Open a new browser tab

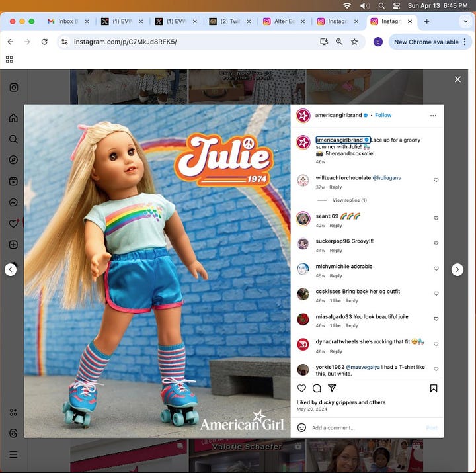pos(426,21)
